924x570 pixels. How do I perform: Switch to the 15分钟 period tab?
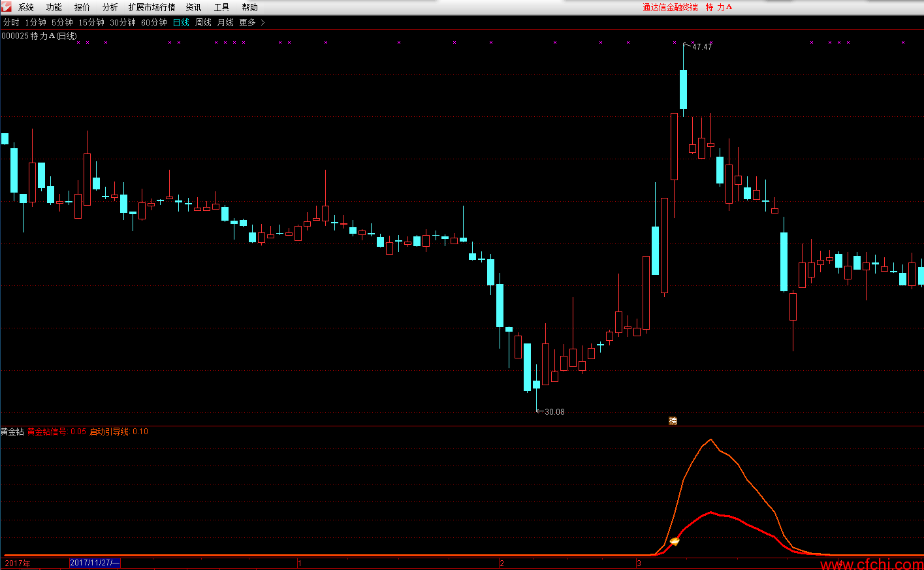91,22
